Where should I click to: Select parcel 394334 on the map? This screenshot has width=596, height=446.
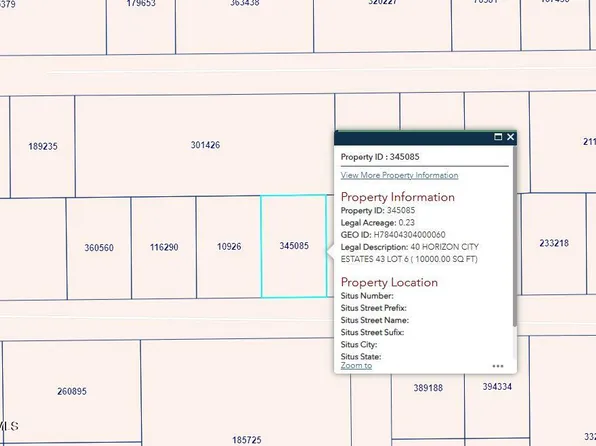click(x=497, y=387)
